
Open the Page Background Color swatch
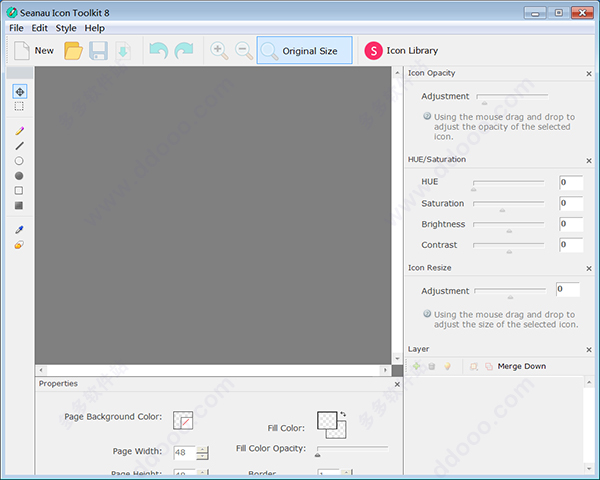click(183, 420)
